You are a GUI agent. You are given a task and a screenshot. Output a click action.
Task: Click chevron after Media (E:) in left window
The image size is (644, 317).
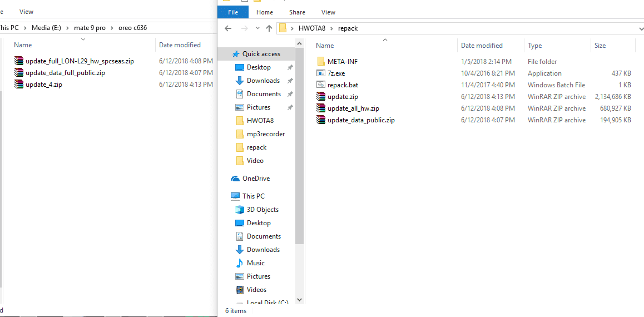tap(68, 28)
